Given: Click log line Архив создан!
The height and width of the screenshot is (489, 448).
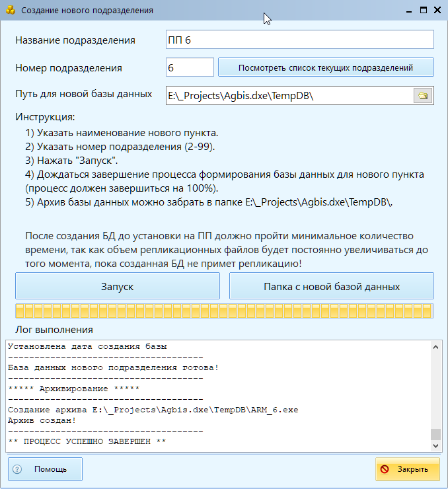Looking at the screenshot, I should [x=42, y=420].
